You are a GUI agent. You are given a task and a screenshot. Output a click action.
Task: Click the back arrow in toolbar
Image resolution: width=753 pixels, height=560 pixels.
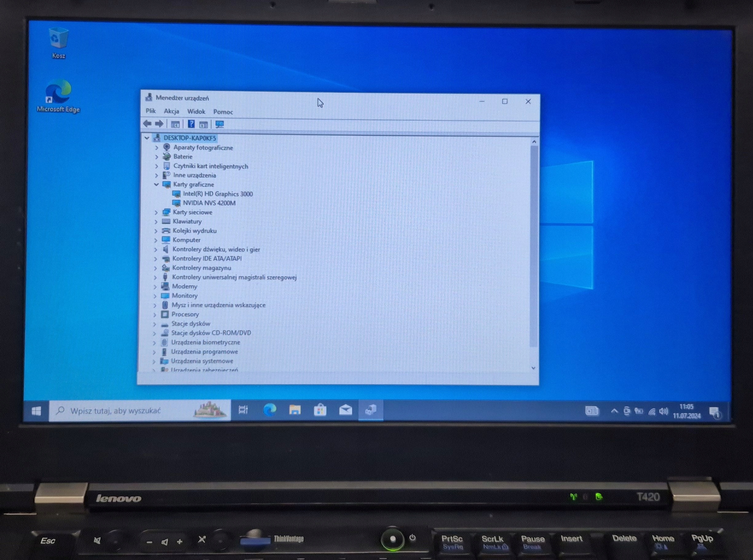[147, 124]
